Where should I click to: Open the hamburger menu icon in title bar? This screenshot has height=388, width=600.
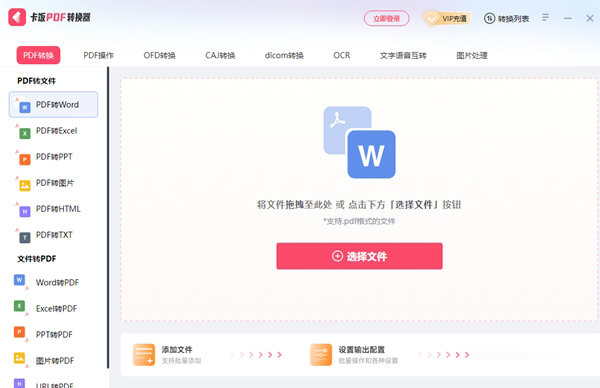pyautogui.click(x=546, y=18)
